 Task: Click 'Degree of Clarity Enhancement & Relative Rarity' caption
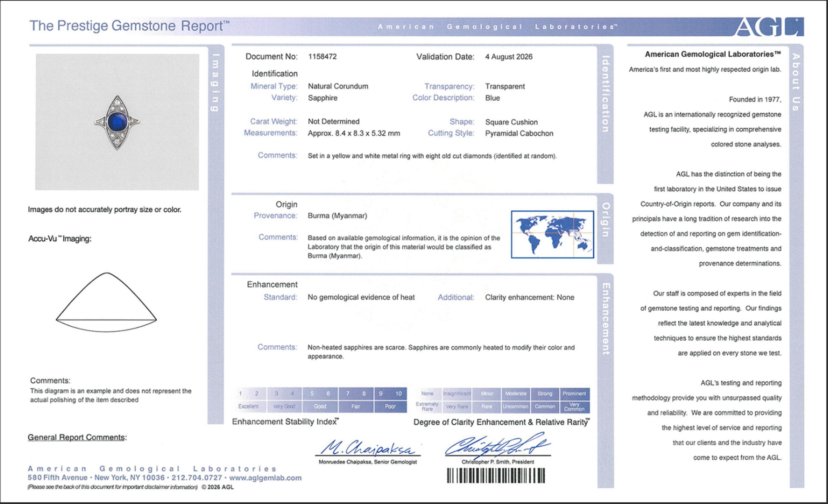pyautogui.click(x=501, y=422)
